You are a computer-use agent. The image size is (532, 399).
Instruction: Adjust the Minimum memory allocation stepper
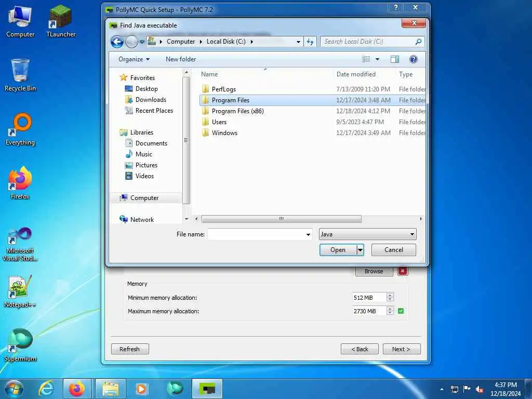[x=390, y=298]
